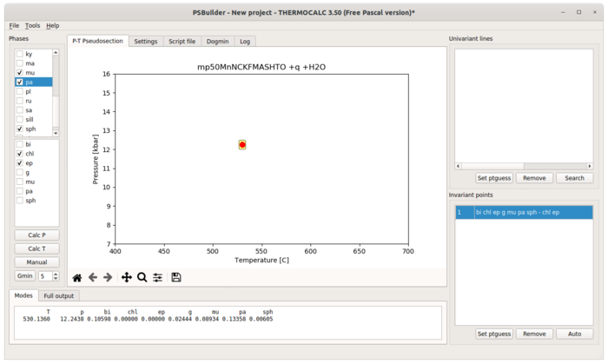The width and height of the screenshot is (608, 364).
Task: Click the univariant lines horizontal scrollbar
Action: (x=524, y=166)
